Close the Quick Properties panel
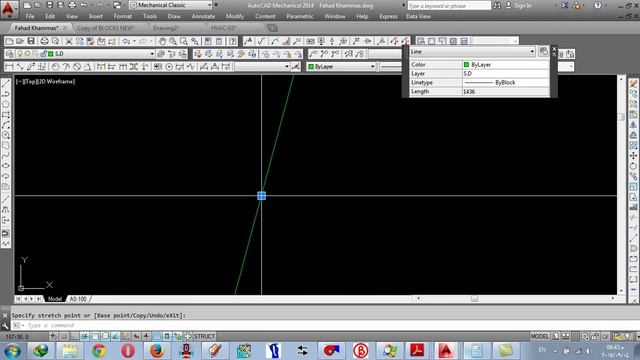640x360 pixels. (x=554, y=49)
